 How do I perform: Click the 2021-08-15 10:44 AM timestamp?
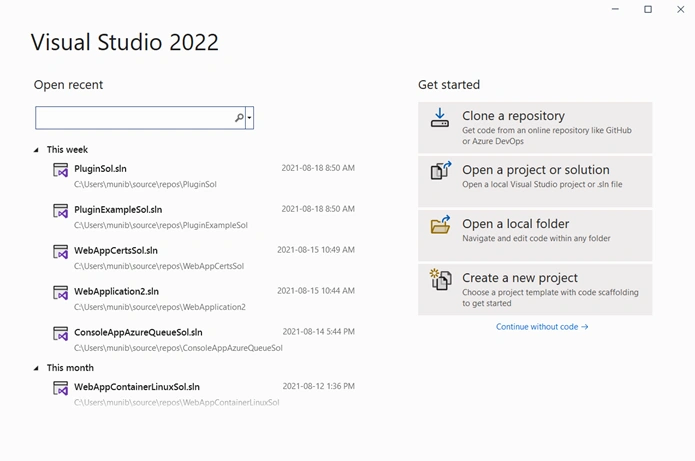pos(316,290)
